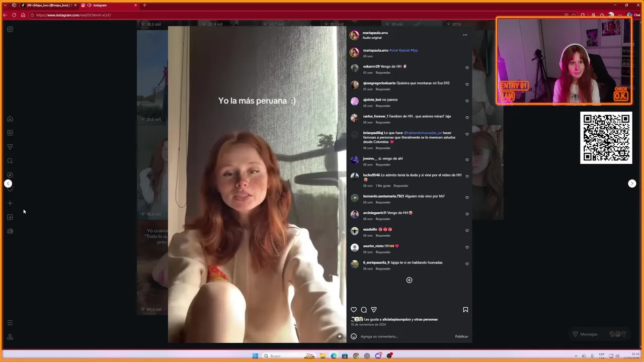Screen dimensions: 644x362
Task: Open direct messages paper-plane icon in sidebar
Action: pos(10,147)
